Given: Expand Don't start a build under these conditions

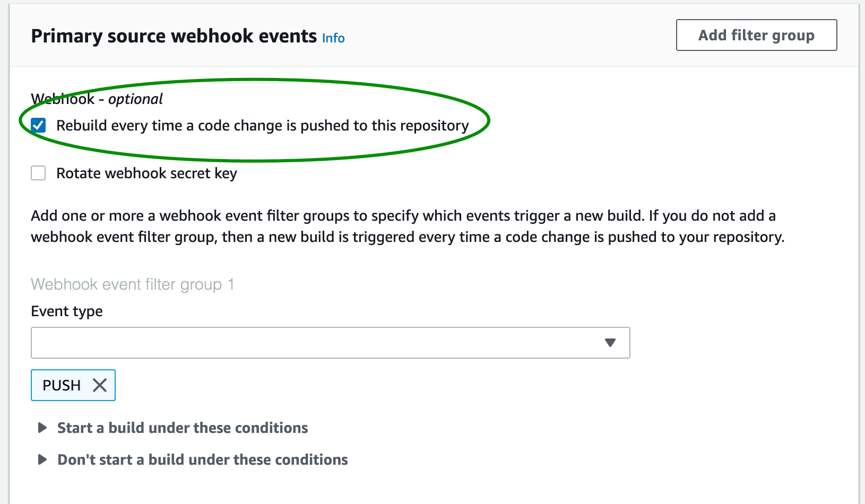Looking at the screenshot, I should (x=202, y=459).
